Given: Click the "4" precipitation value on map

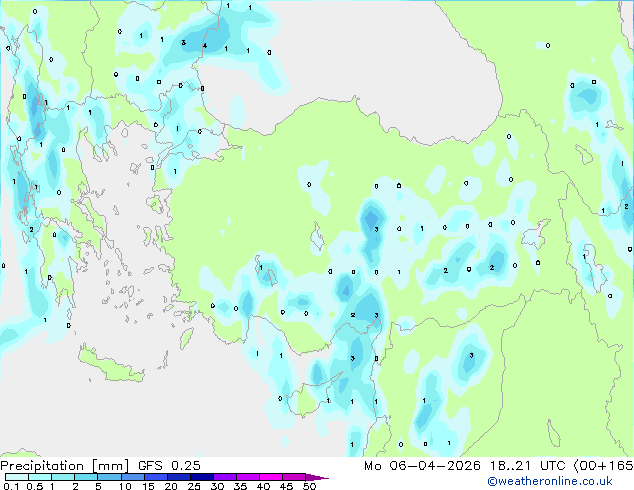Looking at the screenshot, I should click(205, 46).
